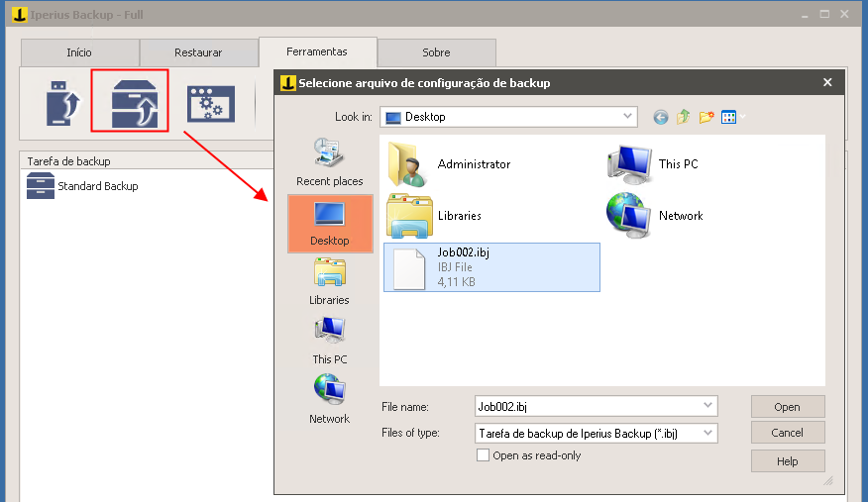Open the View Menu icon in dialog
Viewport: 868px width, 502px height.
point(728,117)
